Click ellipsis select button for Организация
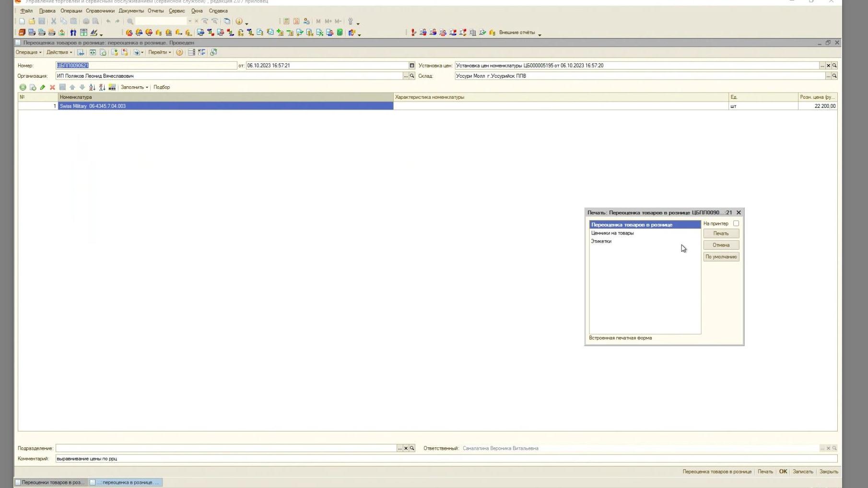The height and width of the screenshot is (488, 868). pos(406,76)
